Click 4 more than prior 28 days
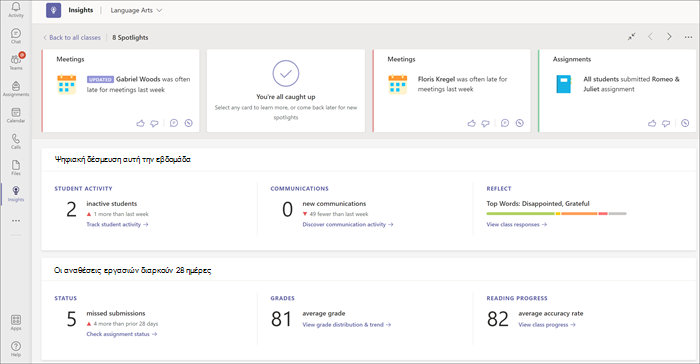700x364 pixels. (x=126, y=324)
